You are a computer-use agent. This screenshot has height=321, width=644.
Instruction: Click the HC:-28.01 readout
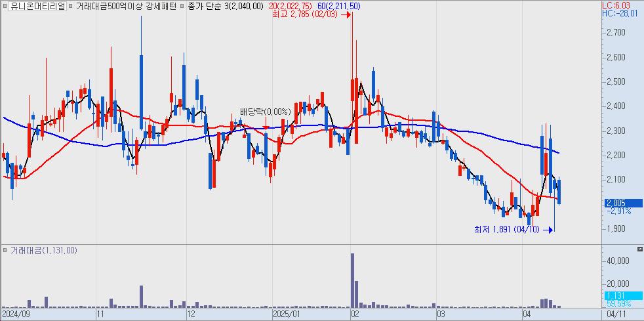click(621, 14)
